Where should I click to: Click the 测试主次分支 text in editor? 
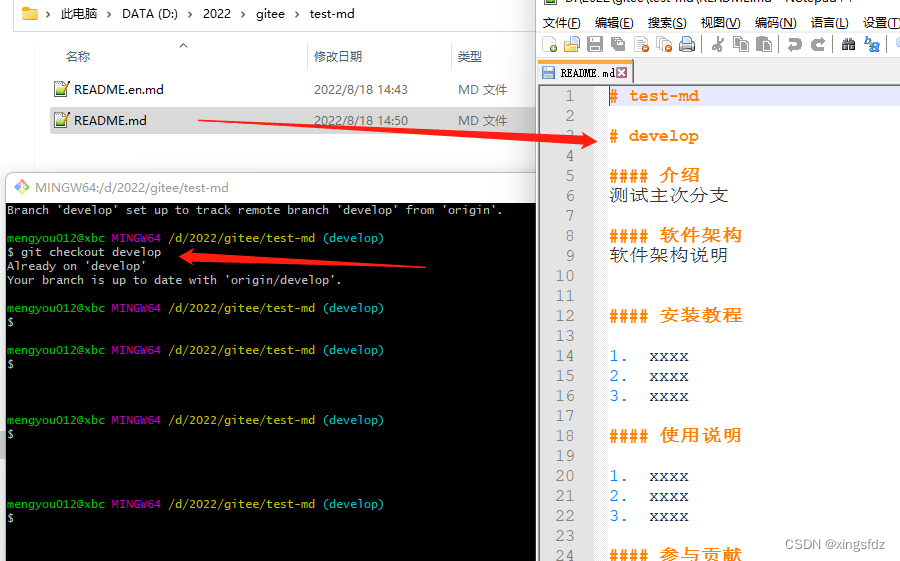coord(669,195)
